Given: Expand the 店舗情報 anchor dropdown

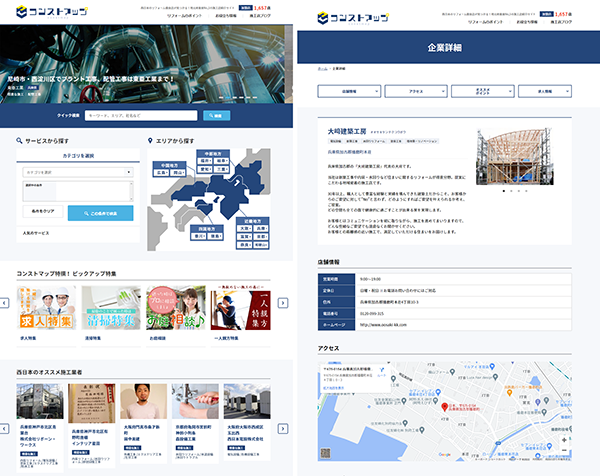Looking at the screenshot, I should (x=348, y=90).
